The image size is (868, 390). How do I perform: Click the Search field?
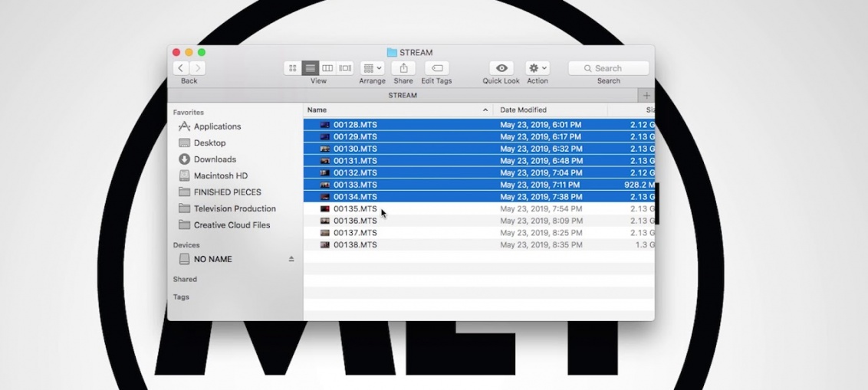coord(608,68)
